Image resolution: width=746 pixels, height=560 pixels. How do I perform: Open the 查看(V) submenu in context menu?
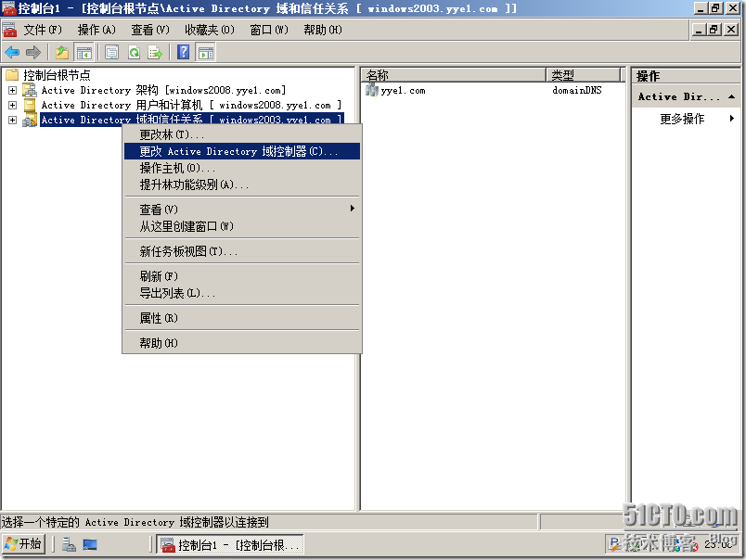coord(352,209)
